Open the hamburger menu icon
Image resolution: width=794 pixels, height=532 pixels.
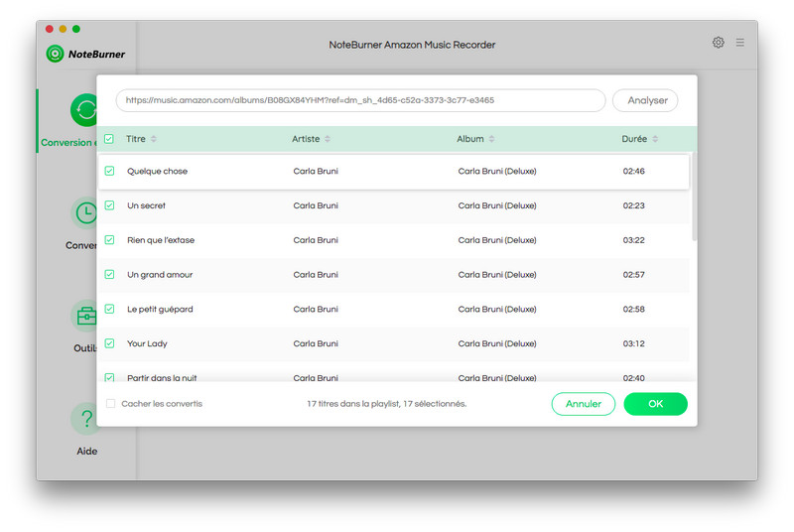click(x=739, y=43)
